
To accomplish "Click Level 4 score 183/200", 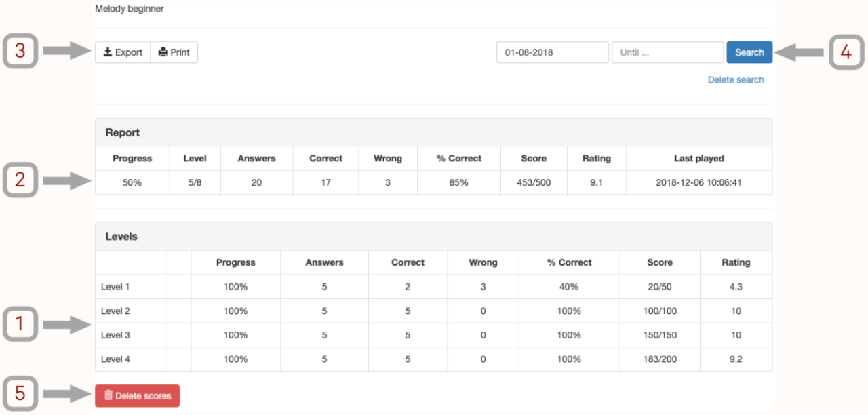I will point(660,359).
